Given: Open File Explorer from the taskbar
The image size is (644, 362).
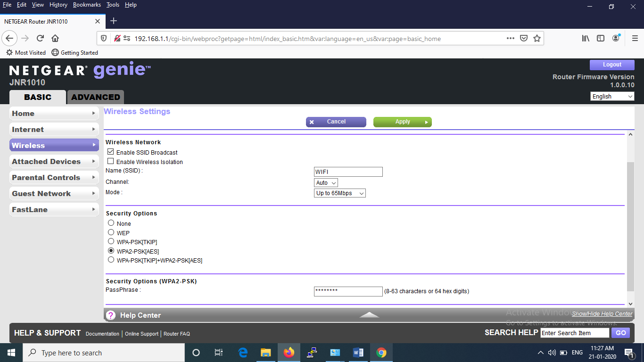Looking at the screenshot, I should click(266, 353).
